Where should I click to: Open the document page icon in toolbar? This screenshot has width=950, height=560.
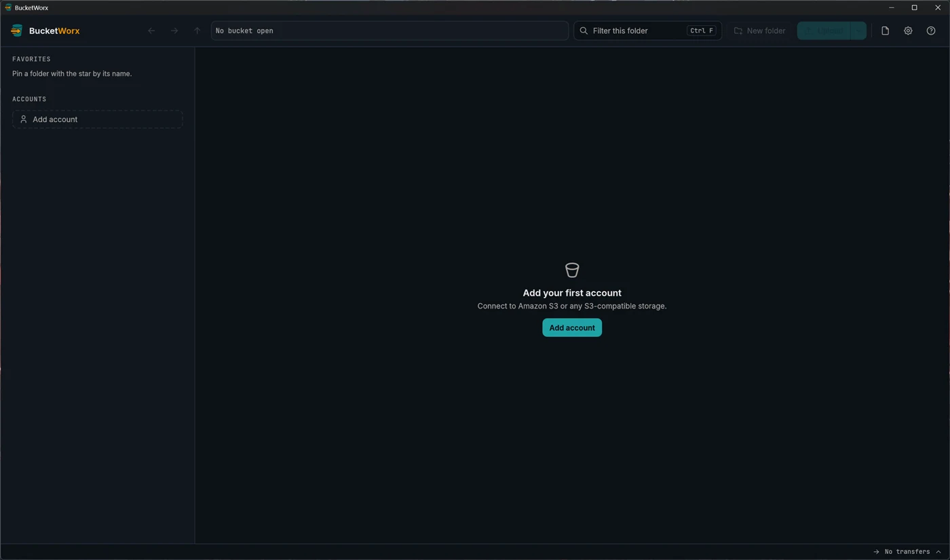point(885,31)
